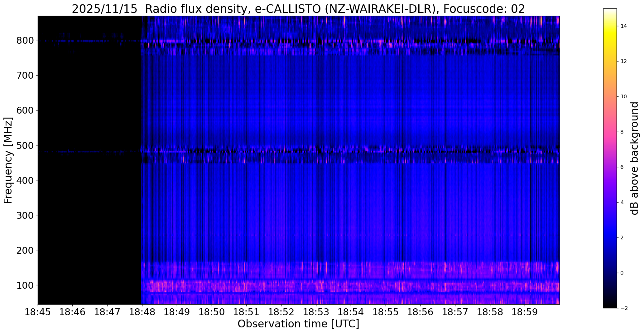
Task: Click the 18:49 time tick label
Action: [x=177, y=312]
